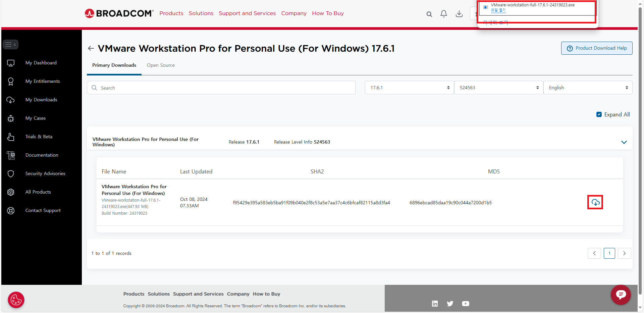Open the downloaded file link in popup

[498, 10]
